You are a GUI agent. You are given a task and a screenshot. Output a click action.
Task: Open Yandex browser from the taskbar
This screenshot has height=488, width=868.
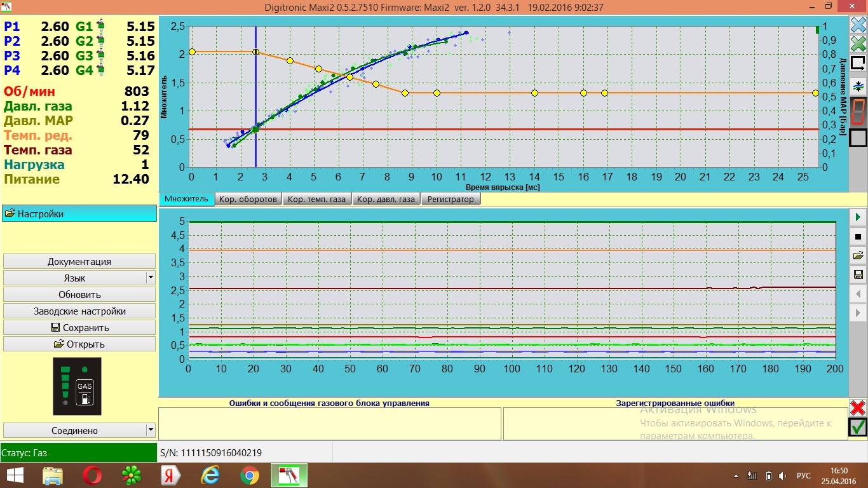[171, 475]
